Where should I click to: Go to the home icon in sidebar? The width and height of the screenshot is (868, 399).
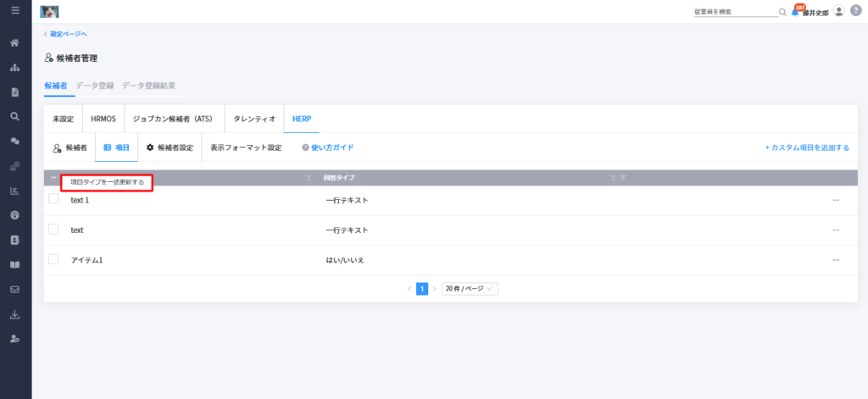click(15, 42)
